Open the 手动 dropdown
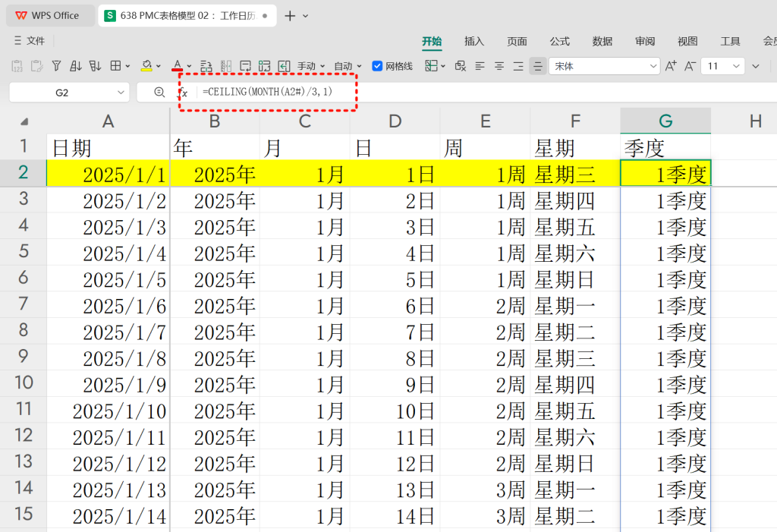This screenshot has height=532, width=777. [x=311, y=66]
